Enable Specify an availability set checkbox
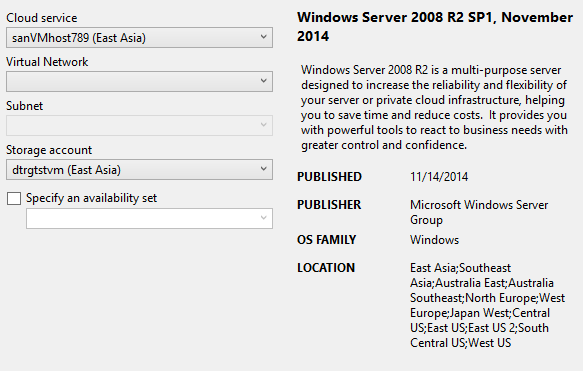 pos(14,198)
